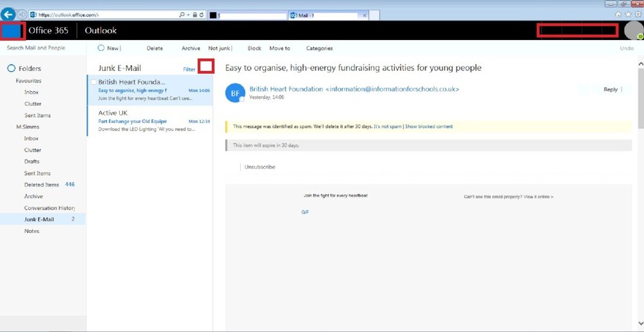Focus the Search Mail and People box
This screenshot has width=644, height=332.
click(x=43, y=48)
